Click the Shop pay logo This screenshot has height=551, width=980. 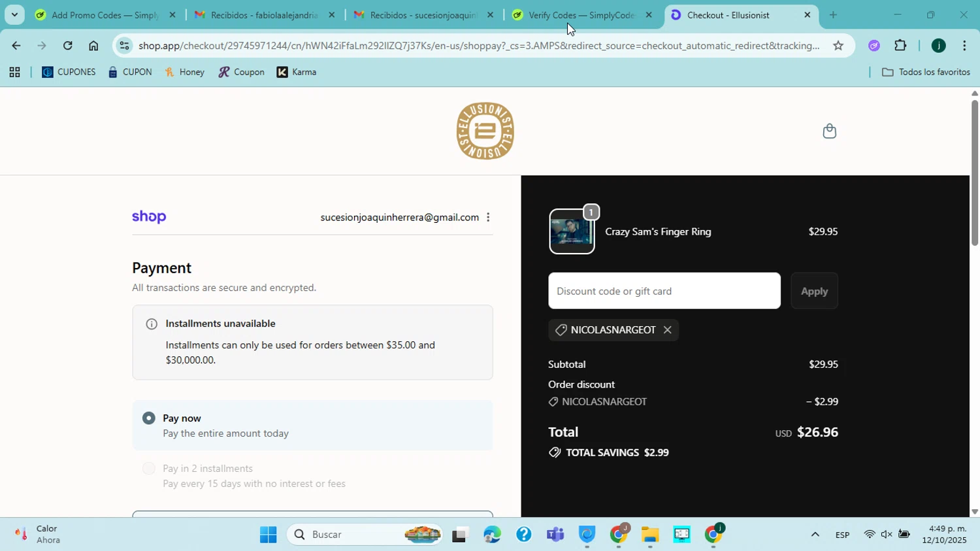[x=149, y=217]
